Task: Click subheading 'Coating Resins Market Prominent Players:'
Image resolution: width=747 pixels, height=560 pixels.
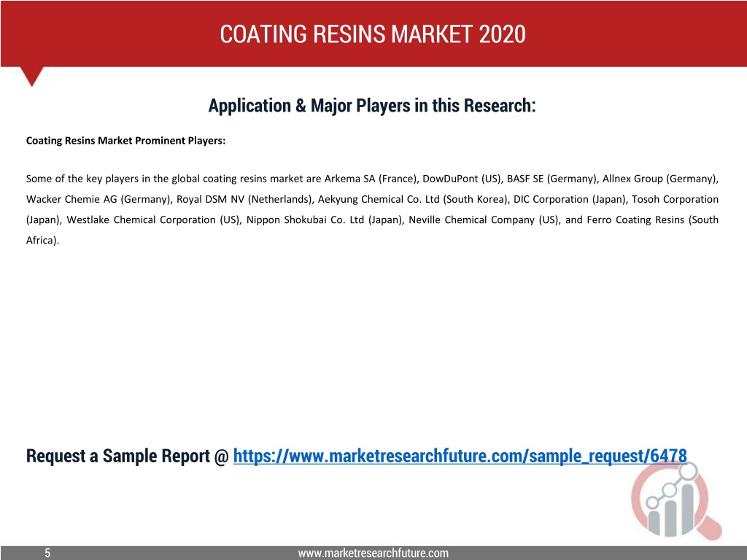Action: click(x=125, y=141)
